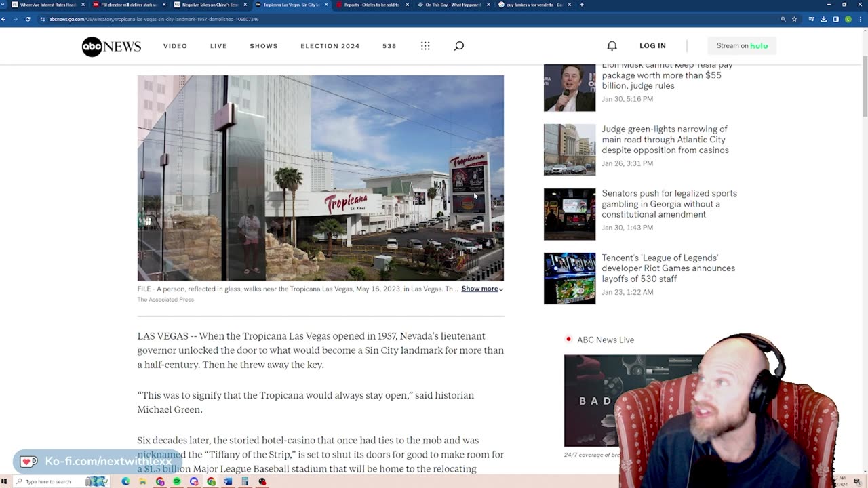Image resolution: width=868 pixels, height=488 pixels.
Task: Click 'The Associated Press' photo credit
Action: point(165,300)
